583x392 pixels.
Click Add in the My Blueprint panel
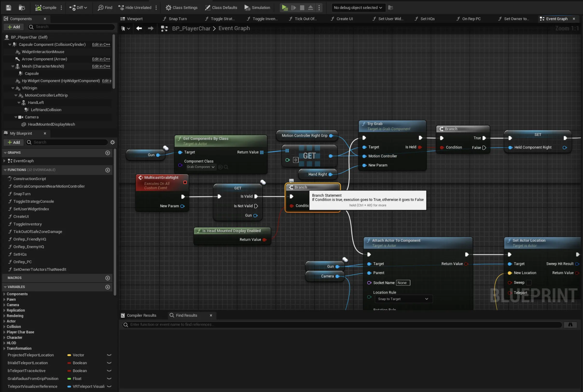tap(14, 142)
